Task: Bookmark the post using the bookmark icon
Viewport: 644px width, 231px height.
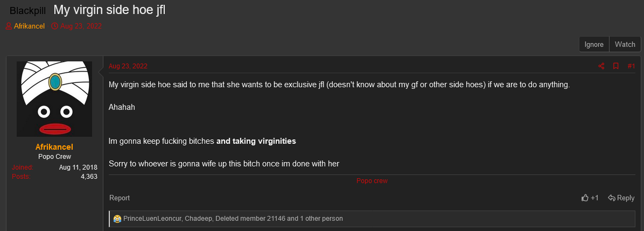Action: 616,66
